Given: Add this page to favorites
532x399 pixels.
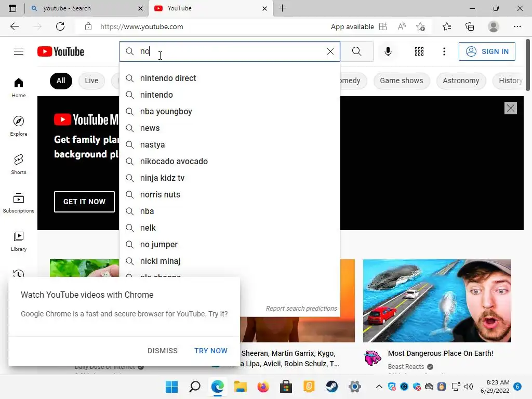Looking at the screenshot, I should pyautogui.click(x=421, y=26).
